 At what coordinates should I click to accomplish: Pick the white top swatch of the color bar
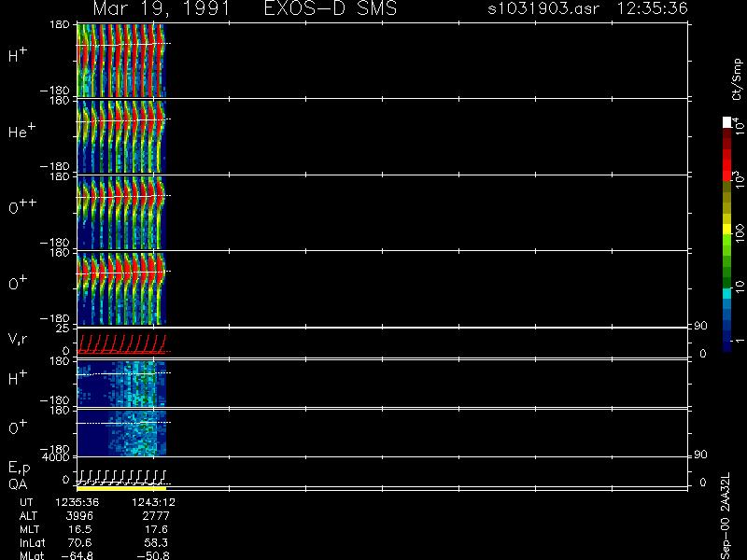coord(727,122)
